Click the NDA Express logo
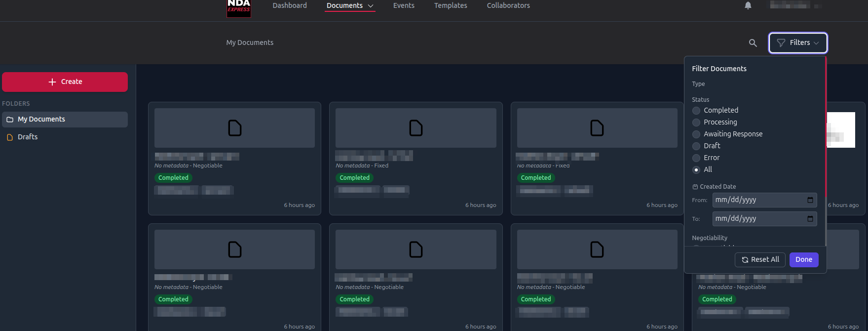Screen dimensions: 868x331 [x=239, y=8]
